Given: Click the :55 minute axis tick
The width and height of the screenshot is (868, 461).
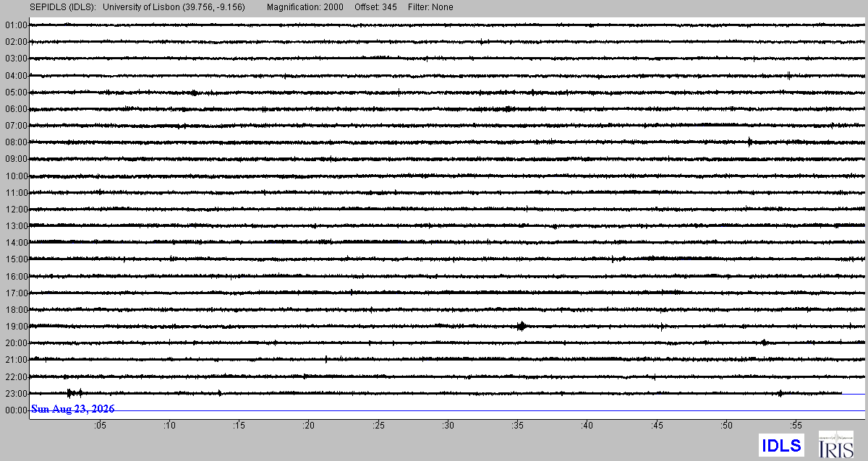Looking at the screenshot, I should 796,426.
